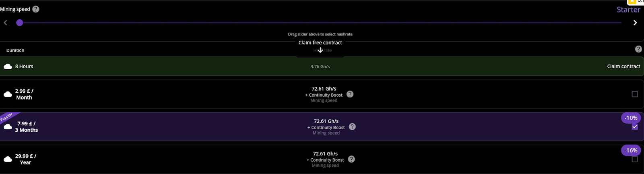This screenshot has height=174, width=644.
Task: Click the cloud icon for 29.99 £ Year plan
Action: click(x=8, y=159)
